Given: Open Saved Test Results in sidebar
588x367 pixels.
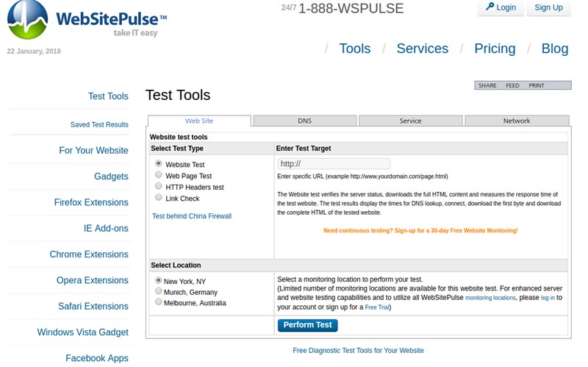Looking at the screenshot, I should click(99, 124).
